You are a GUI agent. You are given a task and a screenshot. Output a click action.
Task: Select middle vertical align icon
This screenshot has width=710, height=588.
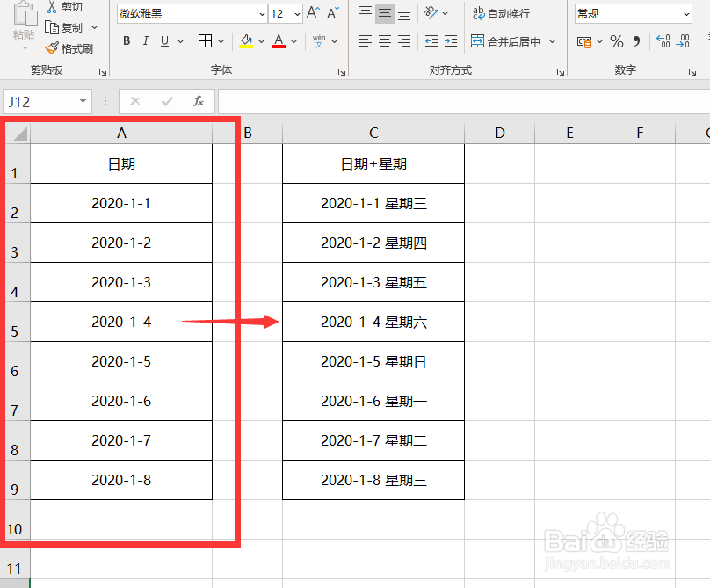pyautogui.click(x=385, y=13)
